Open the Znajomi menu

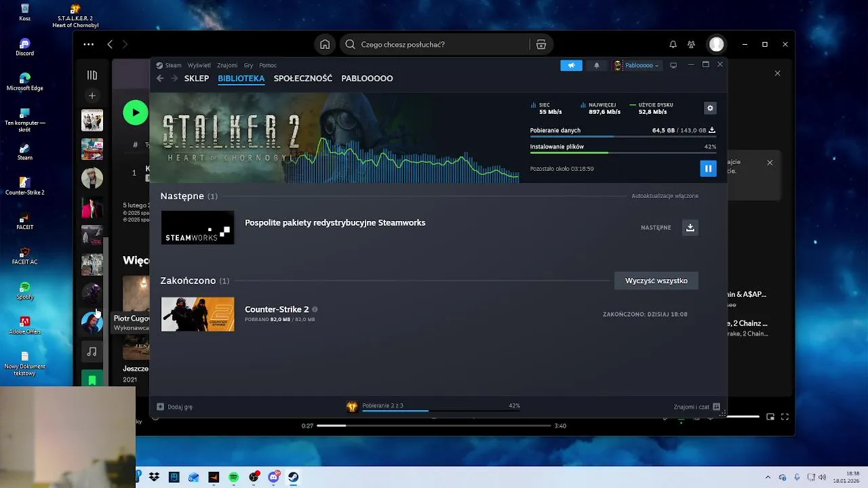click(x=227, y=65)
